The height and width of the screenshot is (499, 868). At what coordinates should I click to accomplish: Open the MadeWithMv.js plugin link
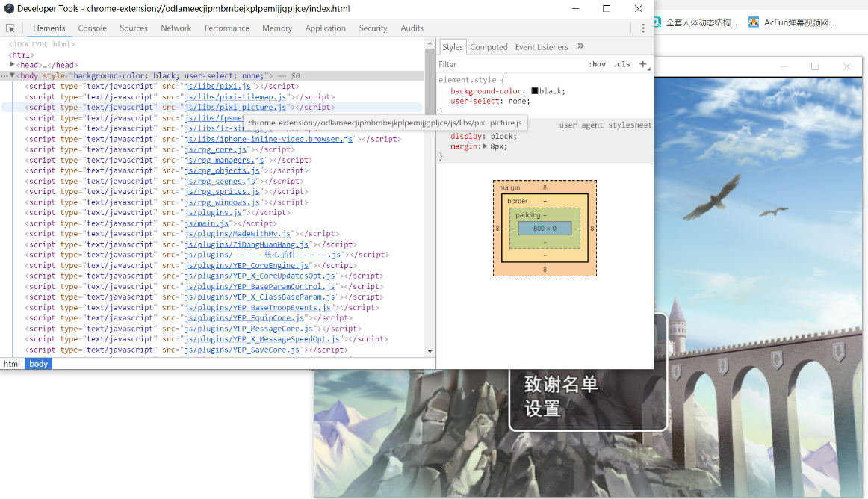pos(238,234)
